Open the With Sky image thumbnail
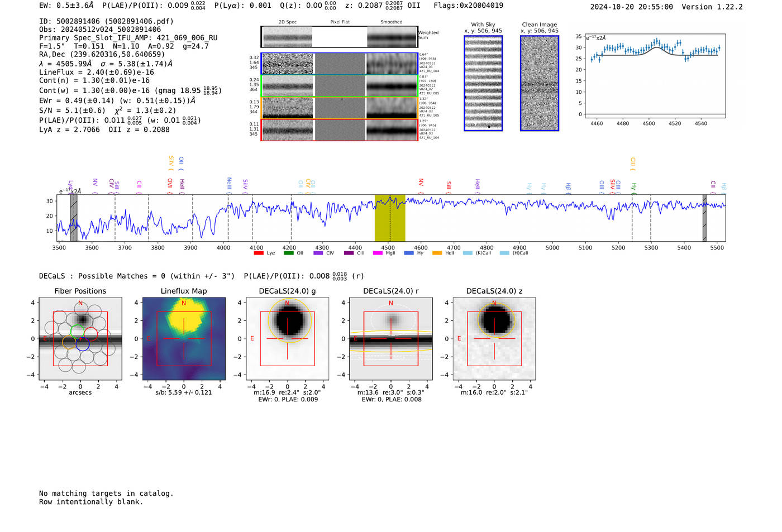 pos(483,83)
